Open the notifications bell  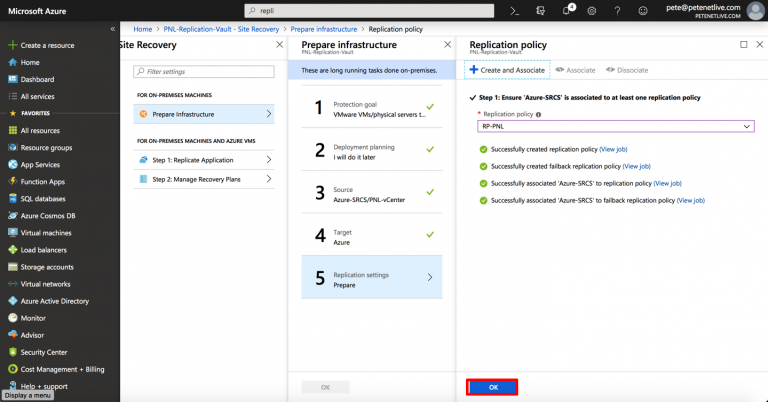[567, 11]
